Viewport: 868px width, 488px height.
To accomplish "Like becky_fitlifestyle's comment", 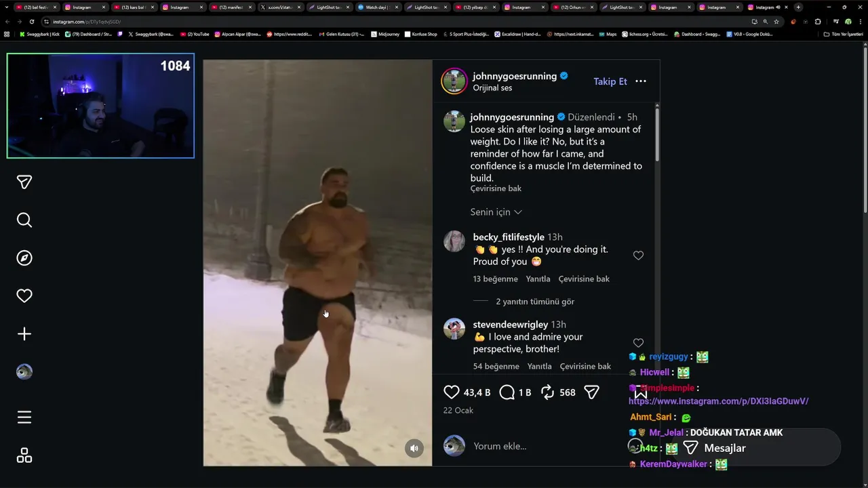I will coord(638,256).
